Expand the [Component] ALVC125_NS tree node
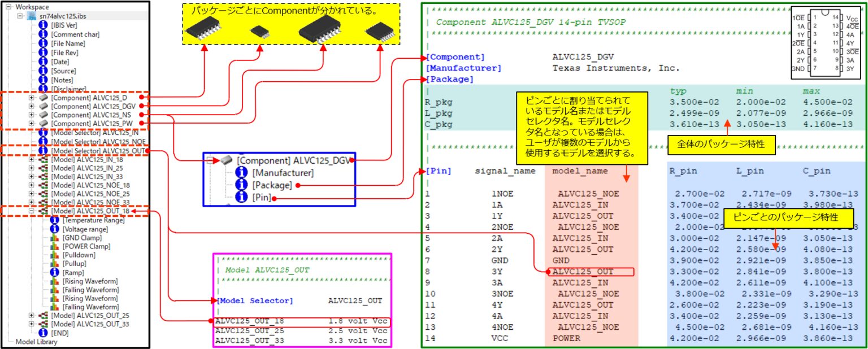The image size is (868, 349). tap(31, 115)
